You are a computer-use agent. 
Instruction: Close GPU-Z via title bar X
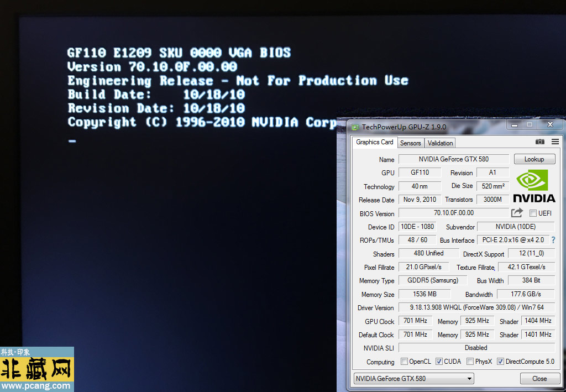tap(550, 125)
